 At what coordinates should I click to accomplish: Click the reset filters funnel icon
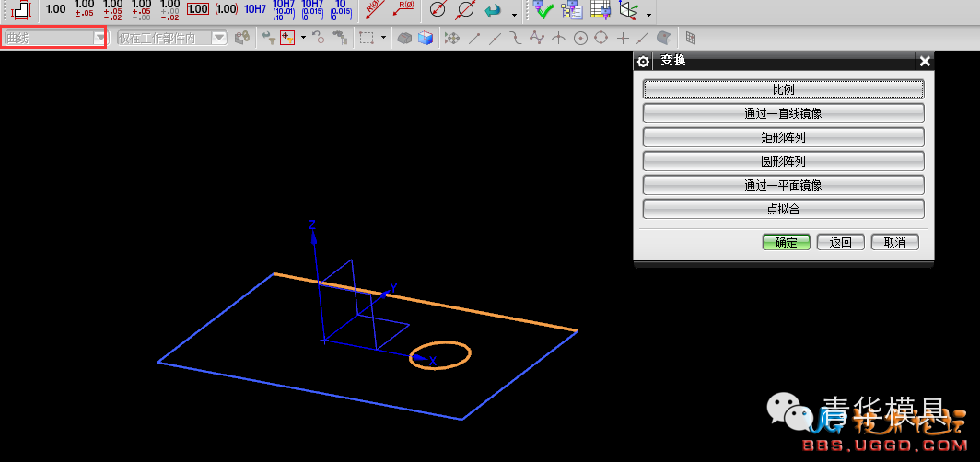pos(269,38)
